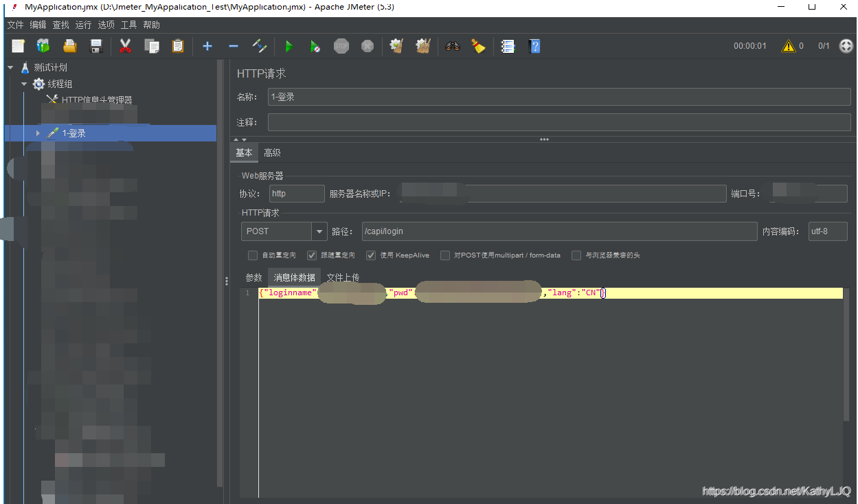Start the test plan with green Start button
Viewport: 858px width, 504px height.
289,46
